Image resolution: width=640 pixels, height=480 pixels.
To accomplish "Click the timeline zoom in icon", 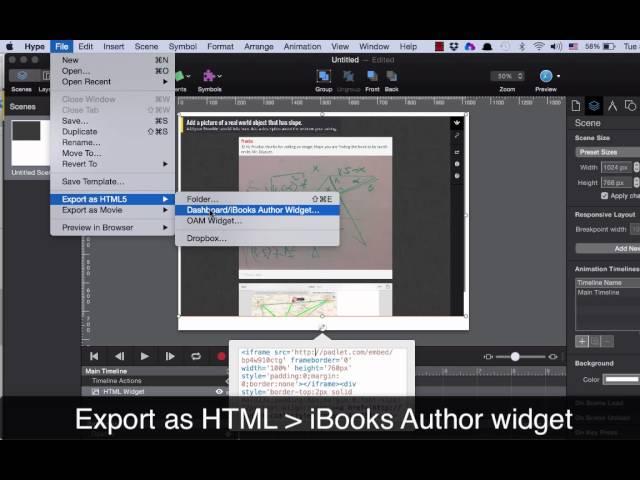I will (x=553, y=357).
